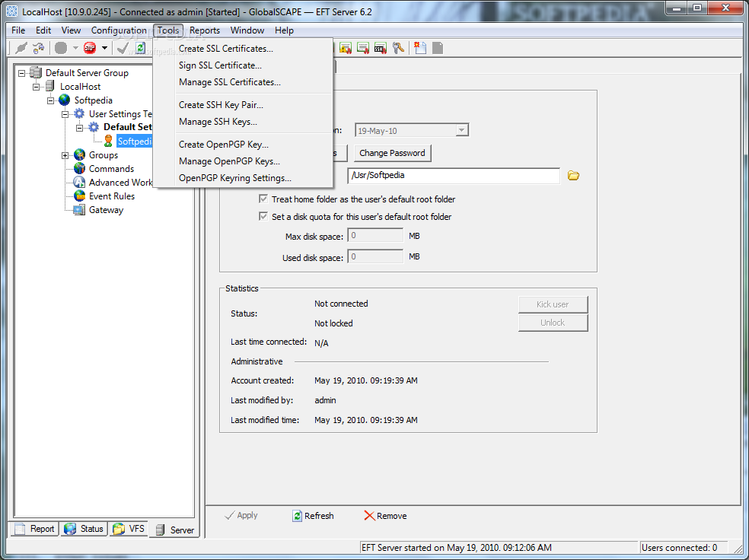Collapse the Softpedia site tree node
This screenshot has width=749, height=560.
pos(51,100)
